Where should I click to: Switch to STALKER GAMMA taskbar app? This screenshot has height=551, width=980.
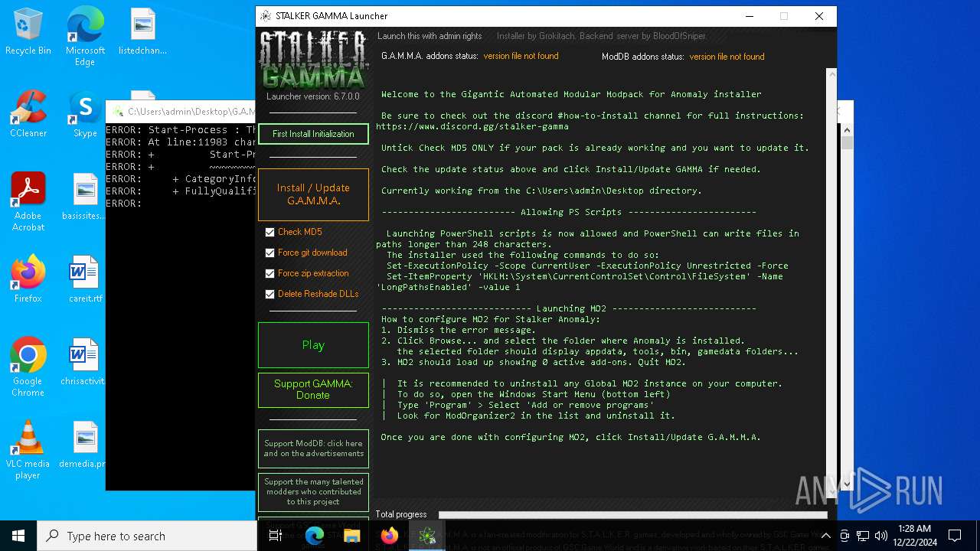426,536
